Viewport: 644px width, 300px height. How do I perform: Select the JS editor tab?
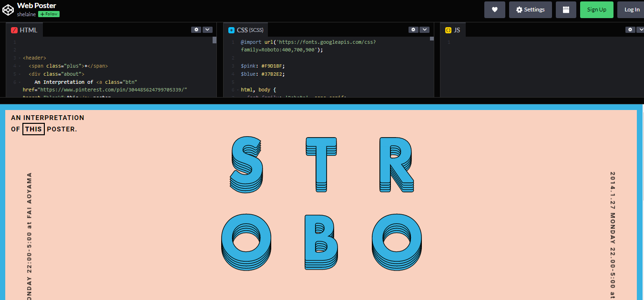coord(453,30)
